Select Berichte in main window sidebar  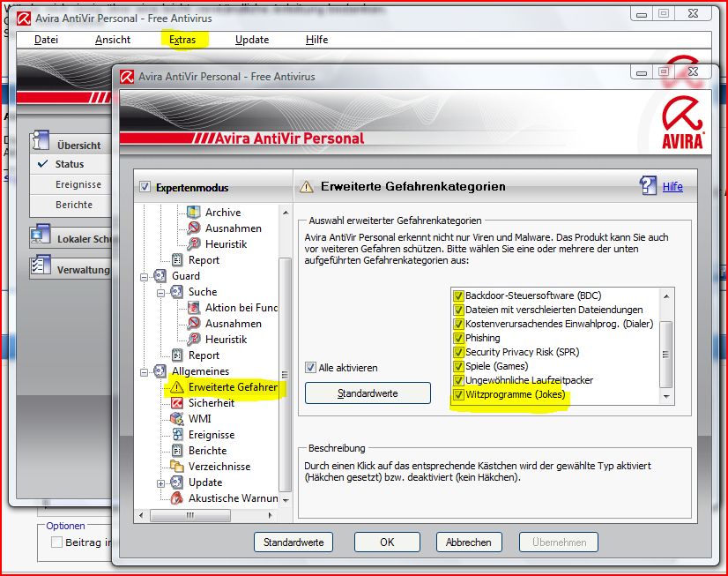[x=74, y=205]
